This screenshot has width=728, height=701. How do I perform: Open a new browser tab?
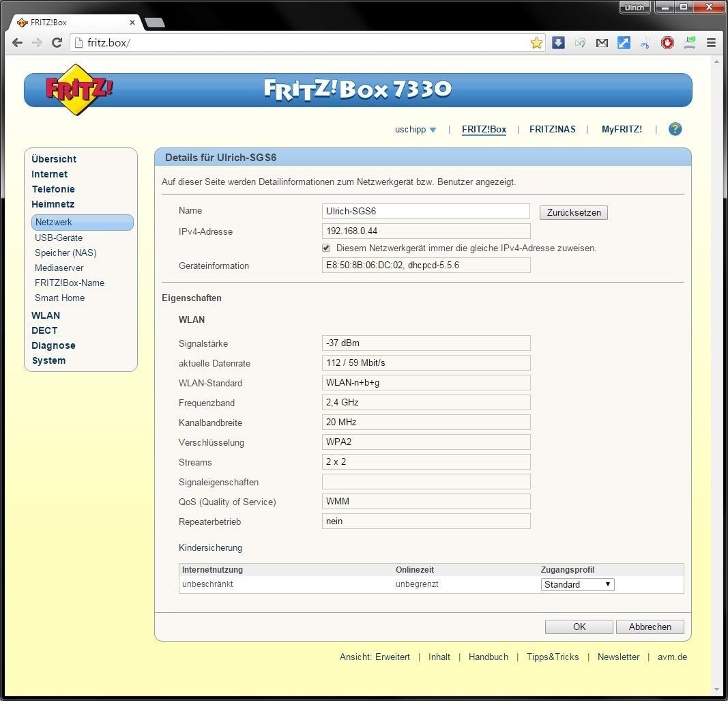[155, 23]
